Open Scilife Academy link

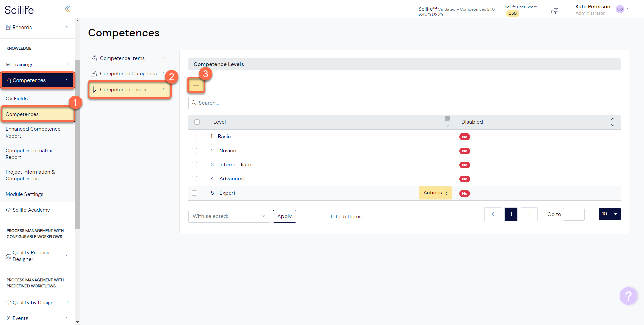pyautogui.click(x=31, y=210)
